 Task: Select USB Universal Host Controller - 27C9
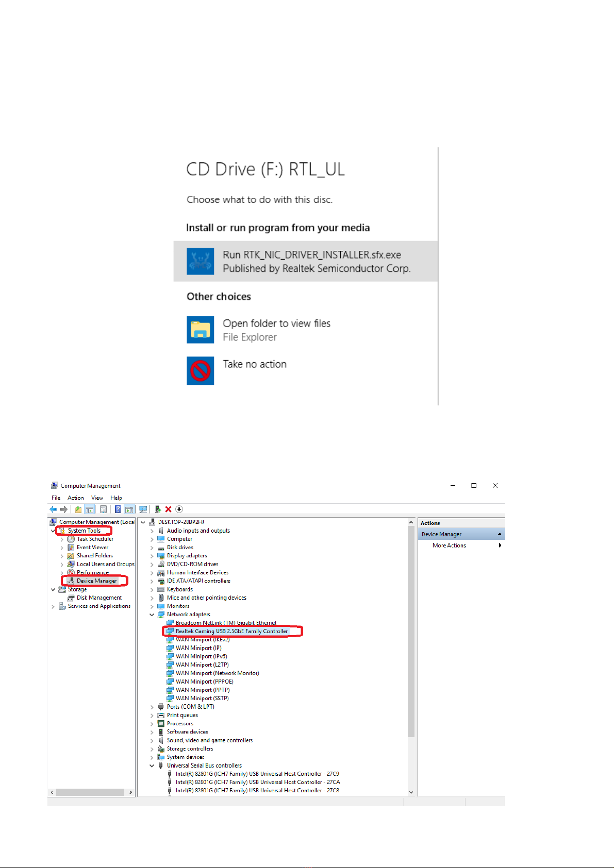pyautogui.click(x=257, y=774)
